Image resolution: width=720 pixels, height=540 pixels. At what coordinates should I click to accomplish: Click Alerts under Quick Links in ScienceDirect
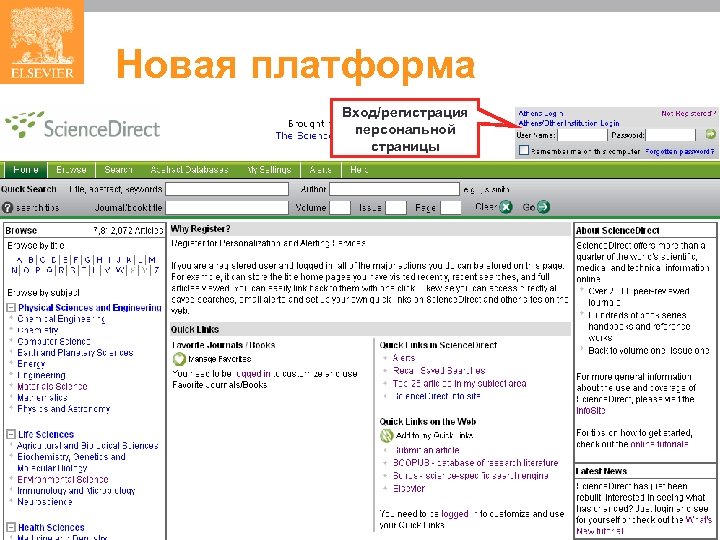[404, 358]
